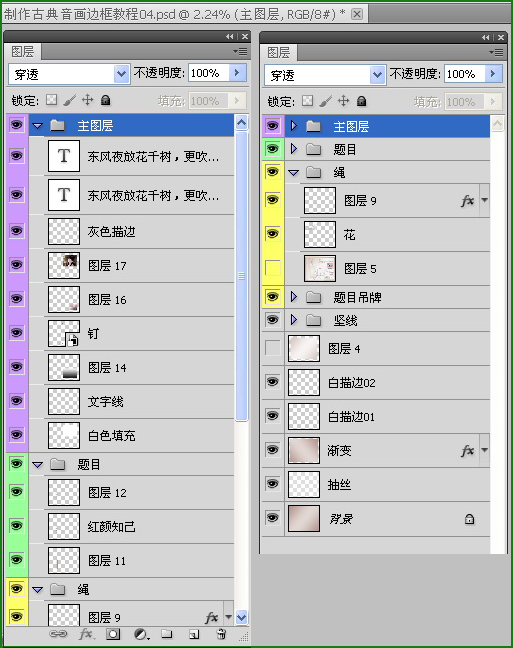Lock all padlock icon in left panel
The width and height of the screenshot is (513, 648).
(106, 100)
